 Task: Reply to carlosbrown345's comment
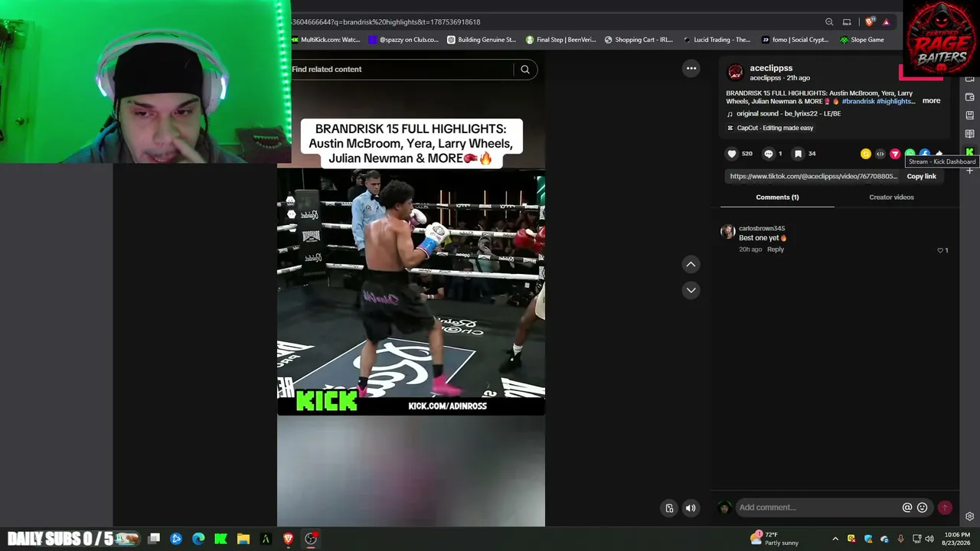pos(776,249)
